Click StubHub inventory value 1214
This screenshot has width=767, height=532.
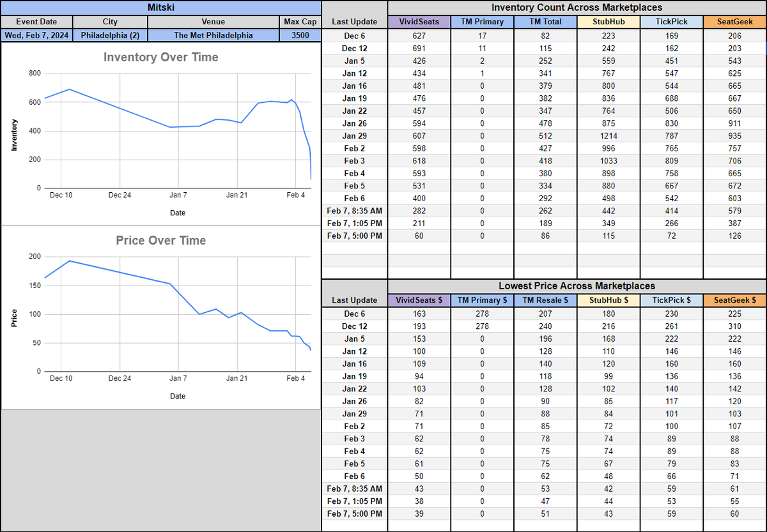608,136
